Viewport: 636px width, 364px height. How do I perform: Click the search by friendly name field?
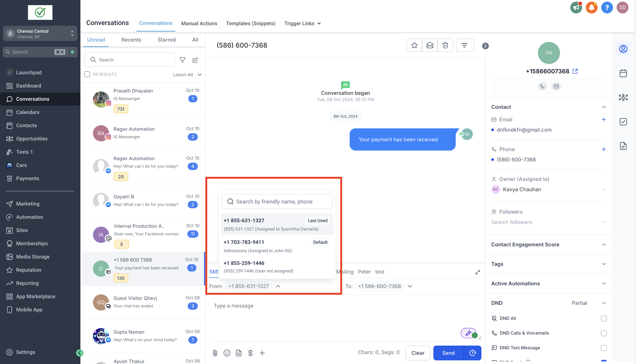click(277, 201)
